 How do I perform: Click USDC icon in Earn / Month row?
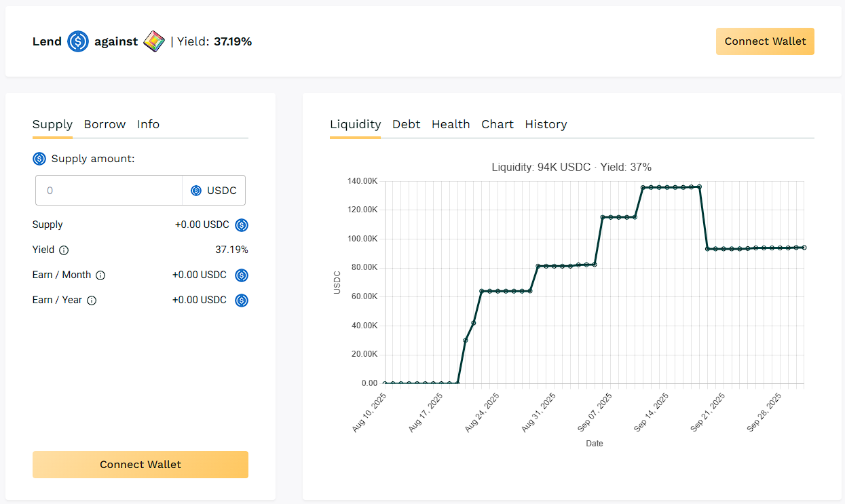point(242,275)
